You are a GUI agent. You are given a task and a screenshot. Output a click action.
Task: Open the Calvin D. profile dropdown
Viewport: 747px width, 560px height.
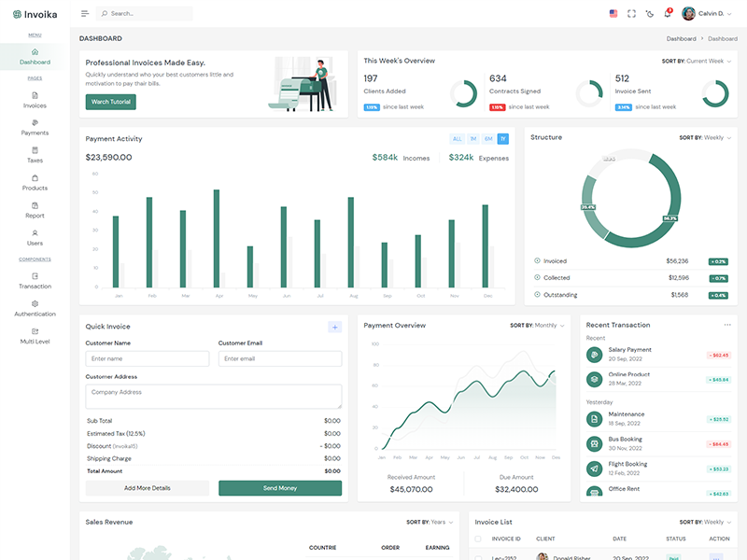tap(709, 14)
